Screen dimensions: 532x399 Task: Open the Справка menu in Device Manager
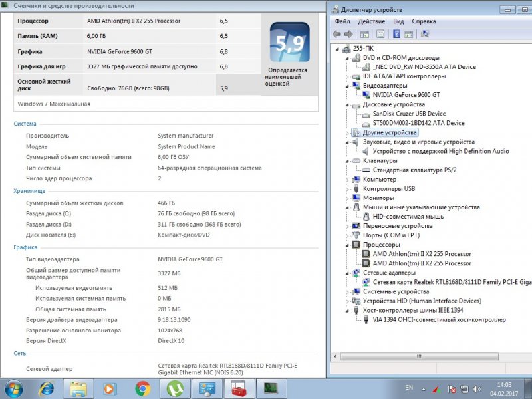click(424, 21)
